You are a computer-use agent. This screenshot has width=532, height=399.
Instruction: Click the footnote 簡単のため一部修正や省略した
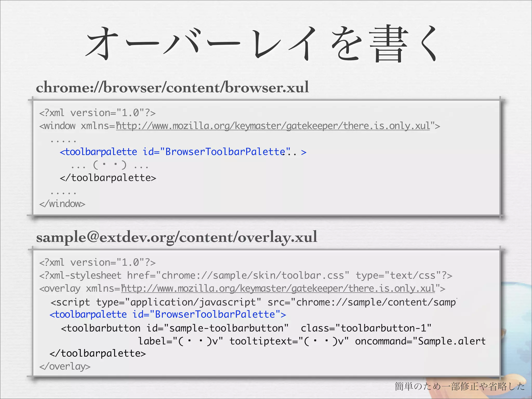point(460,387)
